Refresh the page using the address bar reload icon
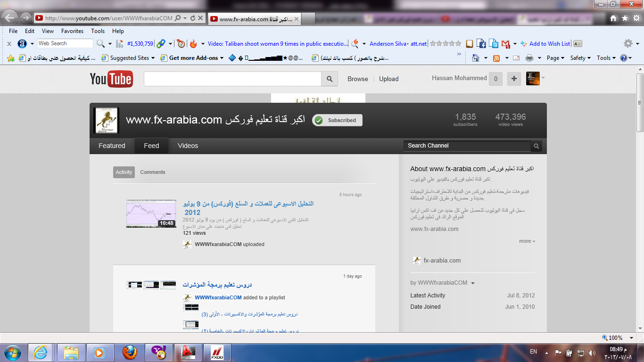The image size is (644, 362). pyautogui.click(x=193, y=18)
